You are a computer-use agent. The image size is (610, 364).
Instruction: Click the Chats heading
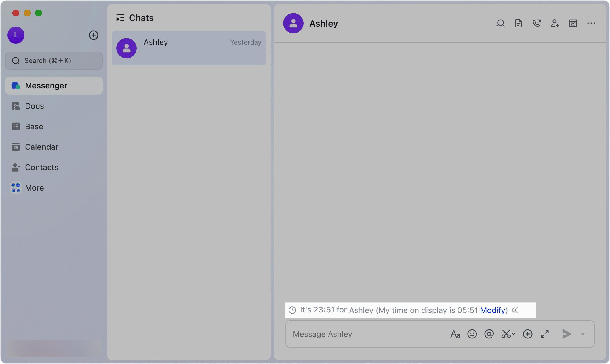point(141,18)
